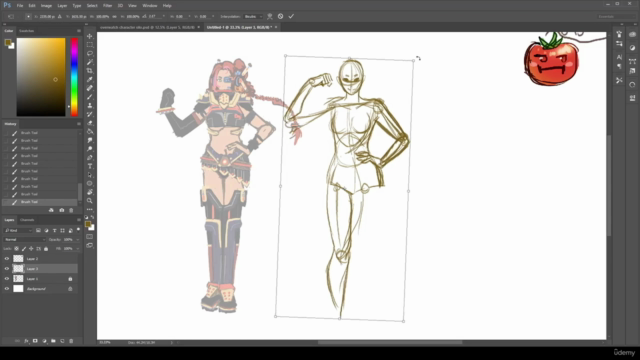The width and height of the screenshot is (640, 360).
Task: Click the foreground color swatch in toolbar
Action: pos(88,224)
